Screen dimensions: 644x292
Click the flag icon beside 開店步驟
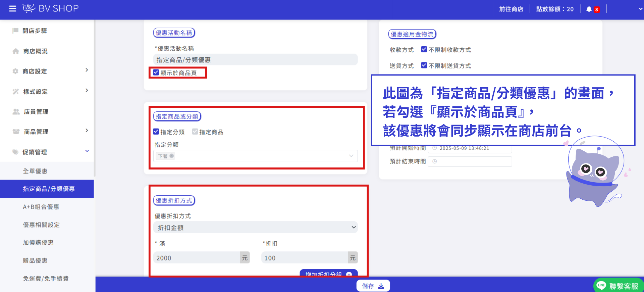click(x=15, y=31)
